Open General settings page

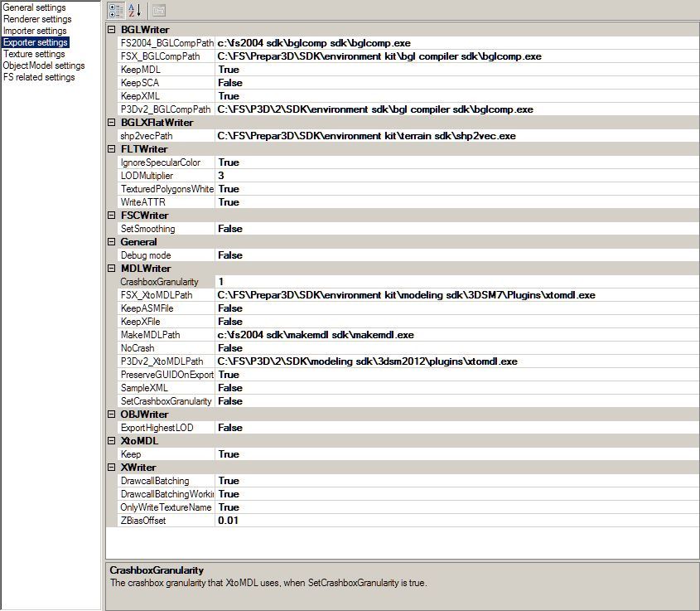pos(34,7)
